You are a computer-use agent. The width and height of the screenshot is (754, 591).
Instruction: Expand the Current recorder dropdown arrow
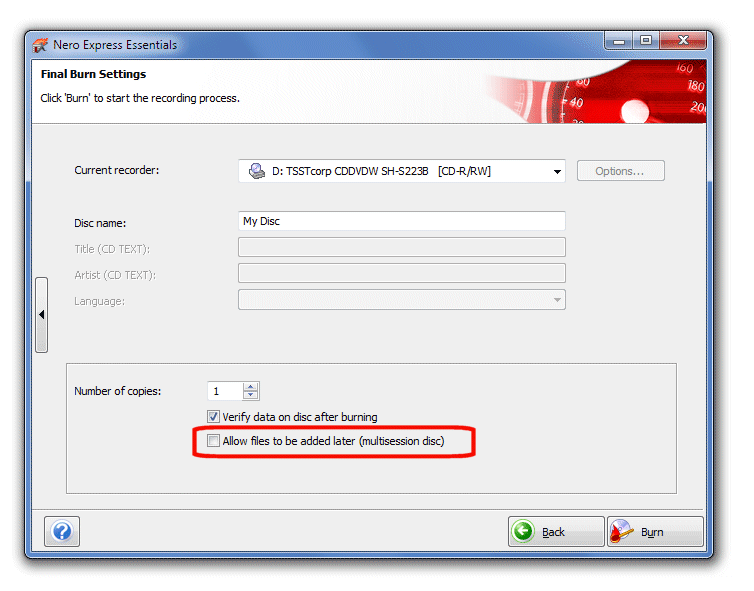[x=557, y=171]
